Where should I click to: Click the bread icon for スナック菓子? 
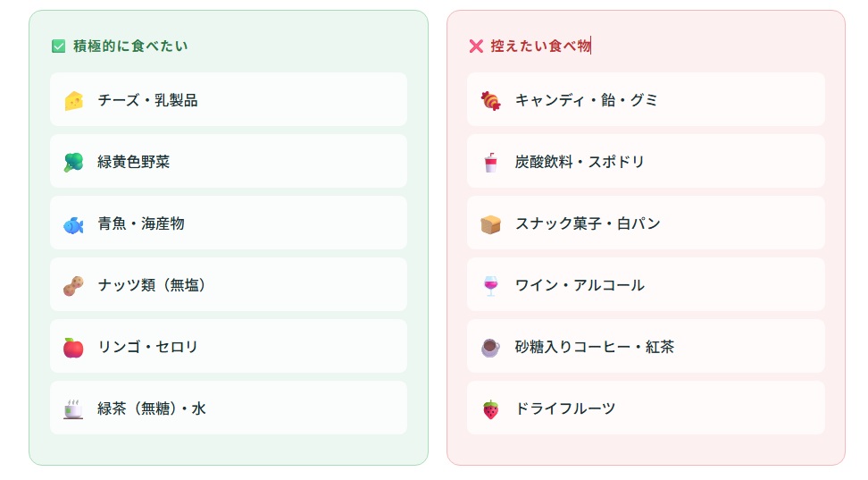(490, 224)
